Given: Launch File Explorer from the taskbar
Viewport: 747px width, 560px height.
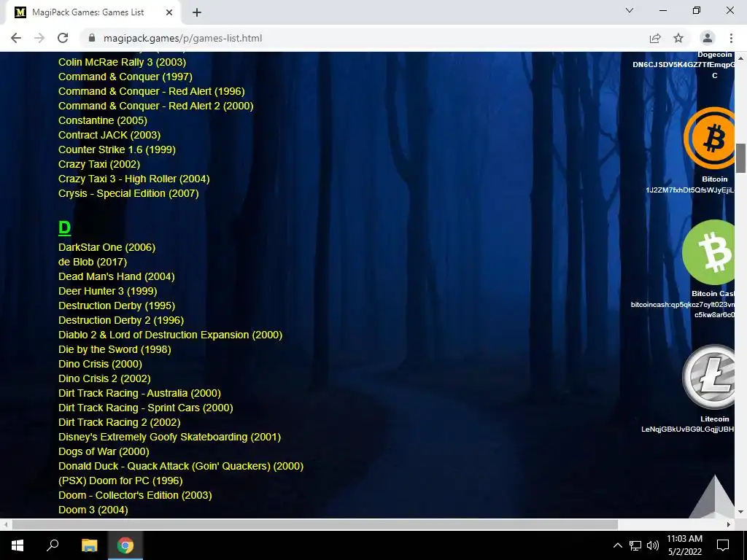Looking at the screenshot, I should [x=89, y=545].
